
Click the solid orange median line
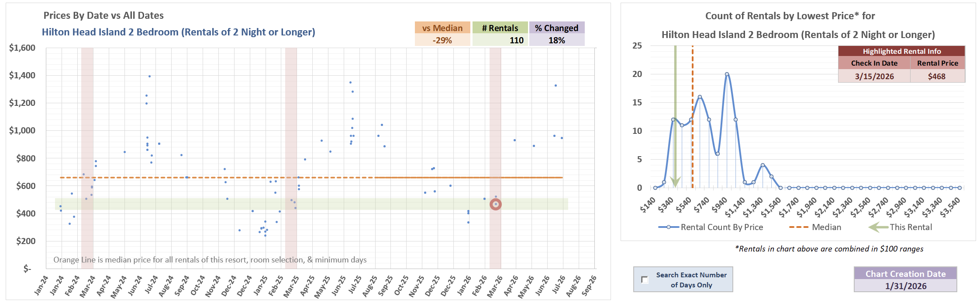[468, 178]
